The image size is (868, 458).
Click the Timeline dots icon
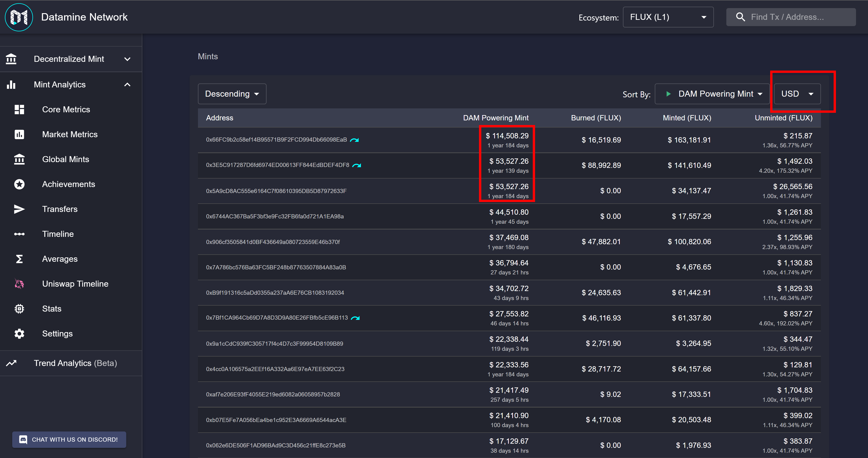(x=19, y=234)
